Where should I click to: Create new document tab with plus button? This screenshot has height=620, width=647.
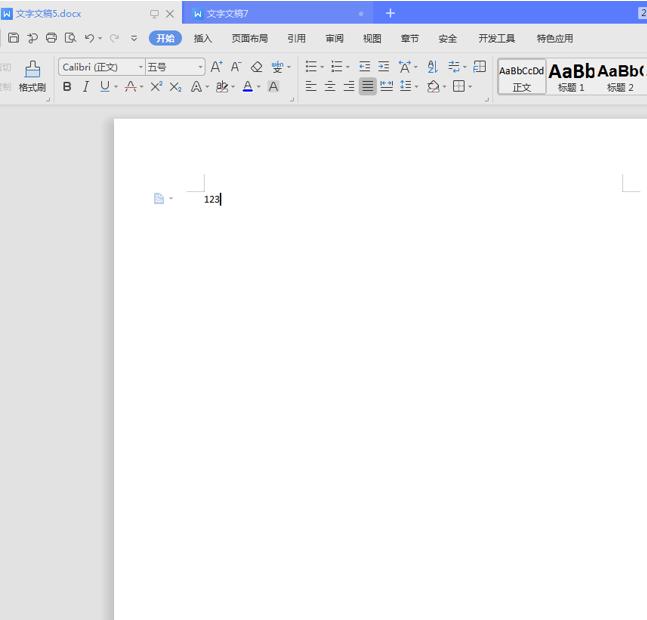point(390,13)
